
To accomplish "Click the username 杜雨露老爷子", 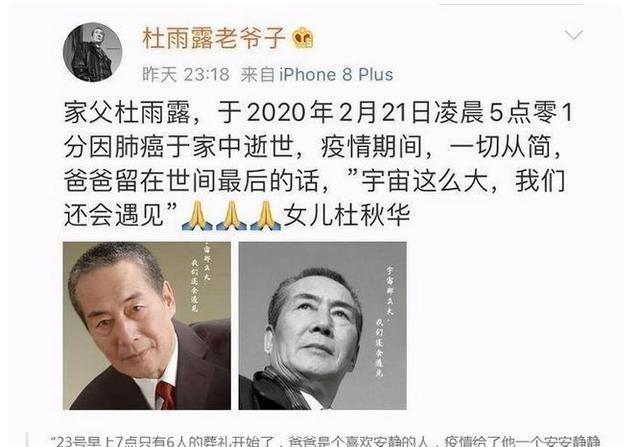I will tap(214, 38).
